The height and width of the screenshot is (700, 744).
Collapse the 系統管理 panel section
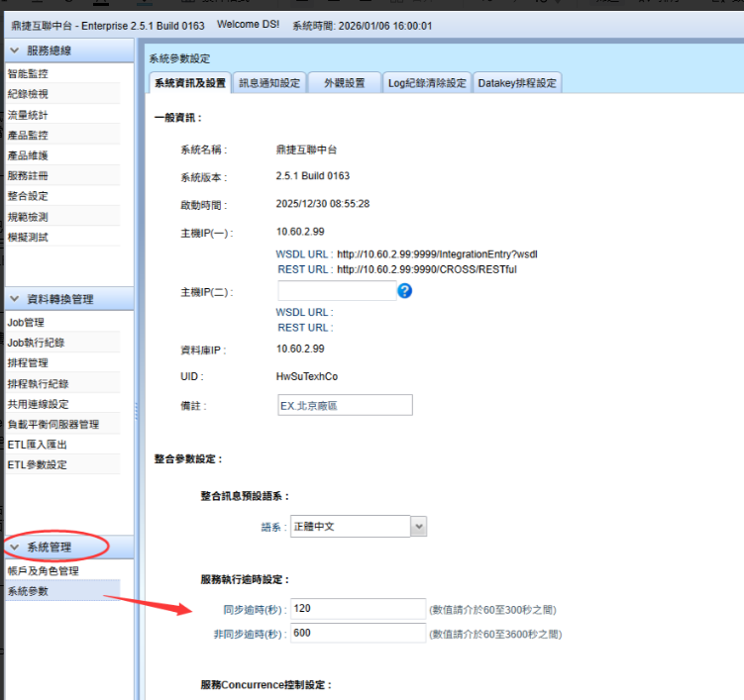15,548
